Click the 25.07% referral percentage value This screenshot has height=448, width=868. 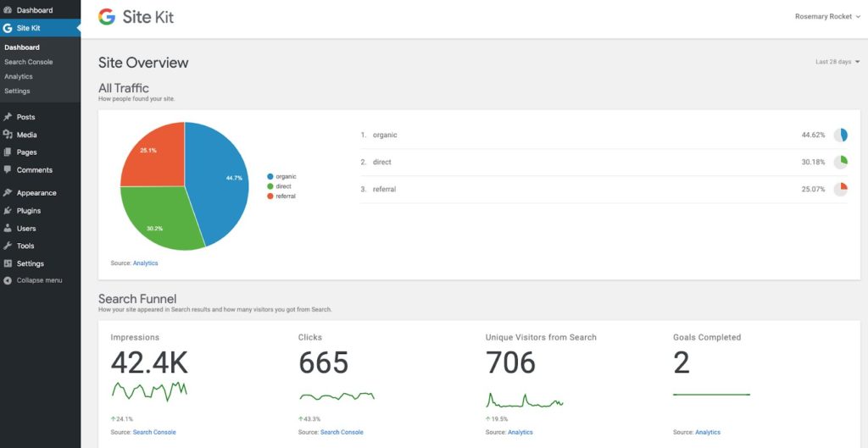[813, 189]
